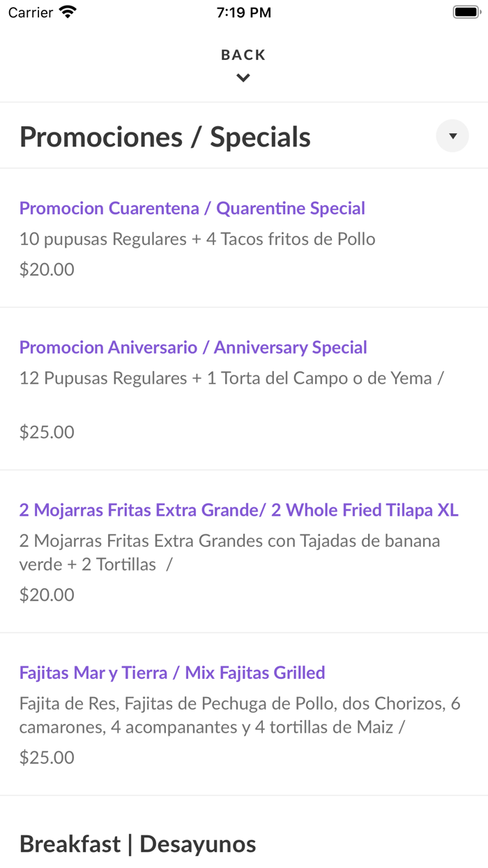Tap the $25.00 price of Mix Fajitas Grilled
The width and height of the screenshot is (488, 868).
click(x=47, y=757)
